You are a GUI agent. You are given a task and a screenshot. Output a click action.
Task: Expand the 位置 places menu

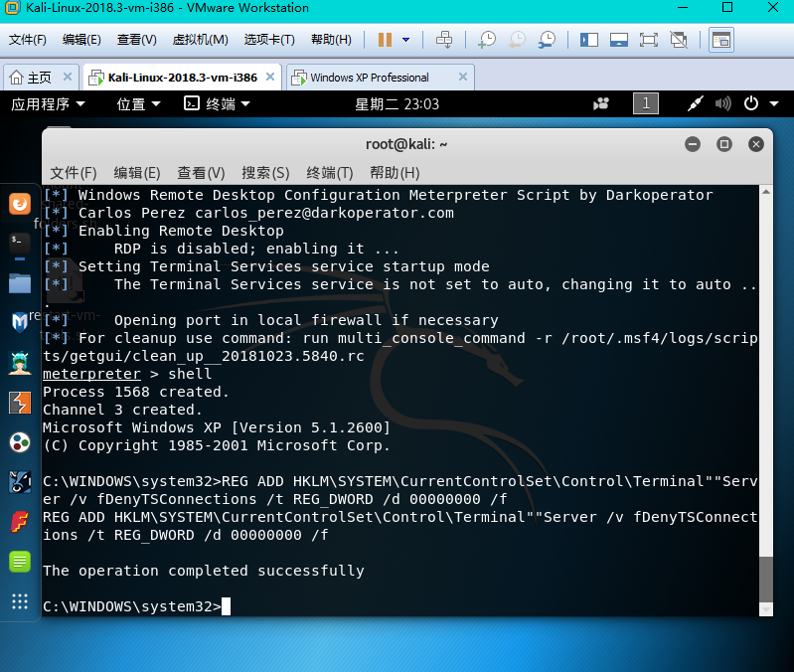point(138,103)
